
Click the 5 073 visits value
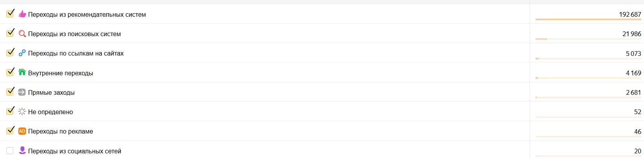pos(633,54)
